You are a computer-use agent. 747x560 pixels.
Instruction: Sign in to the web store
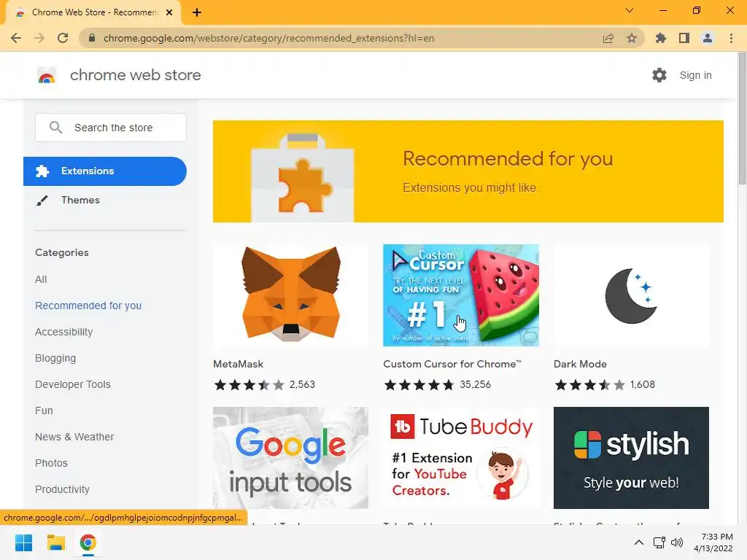point(695,75)
